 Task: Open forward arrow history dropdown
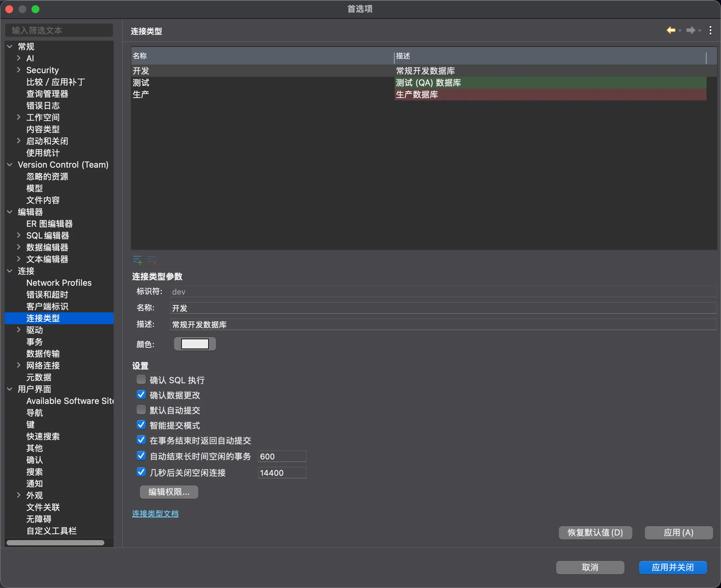pyautogui.click(x=700, y=31)
